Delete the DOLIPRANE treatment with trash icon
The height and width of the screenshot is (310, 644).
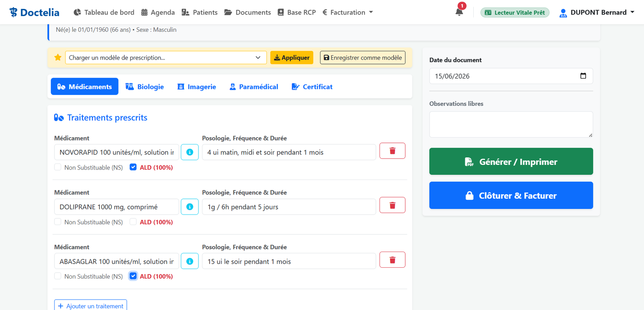pyautogui.click(x=392, y=205)
